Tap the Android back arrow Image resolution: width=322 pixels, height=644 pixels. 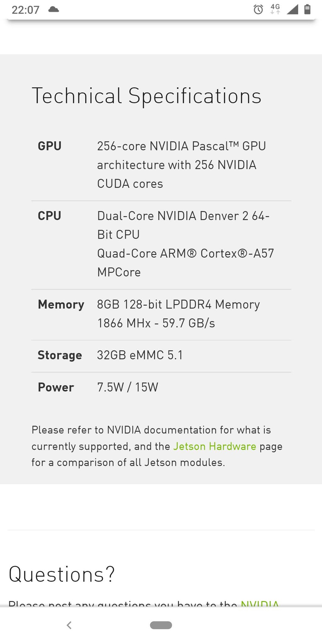pyautogui.click(x=69, y=625)
